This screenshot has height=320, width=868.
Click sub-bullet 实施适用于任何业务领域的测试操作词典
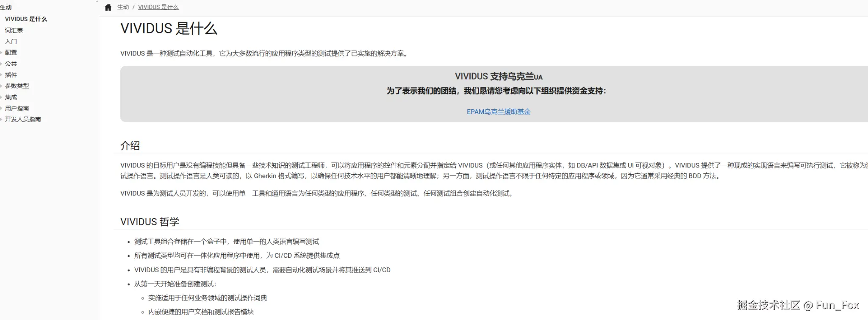click(x=208, y=298)
